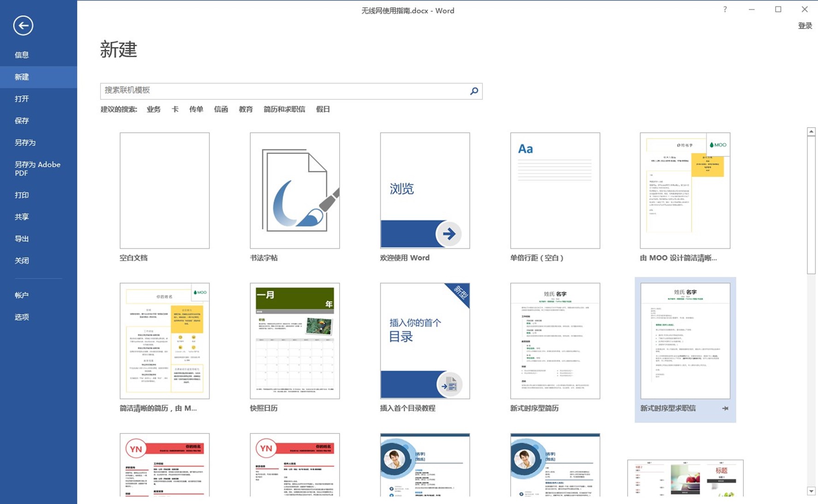This screenshot has height=504, width=818.
Task: Click the template list scrollbar thumb
Action: pos(811,205)
